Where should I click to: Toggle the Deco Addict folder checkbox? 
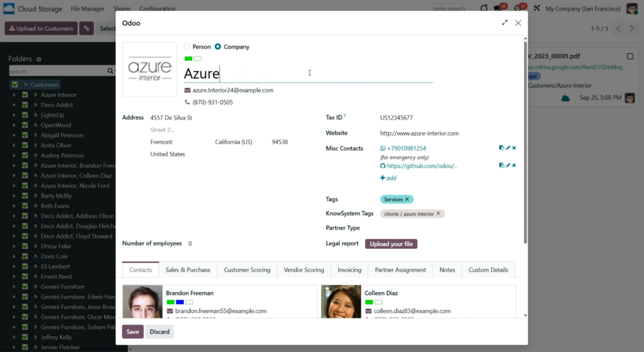[x=25, y=105]
